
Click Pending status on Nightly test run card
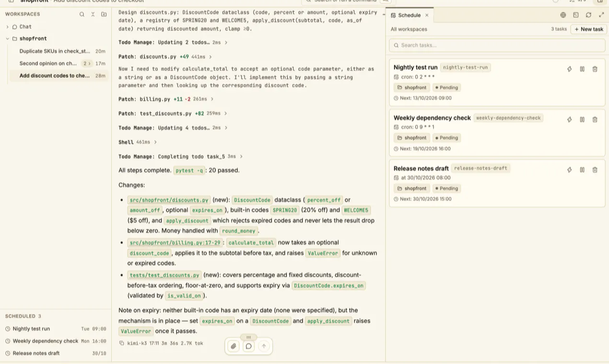(x=446, y=88)
